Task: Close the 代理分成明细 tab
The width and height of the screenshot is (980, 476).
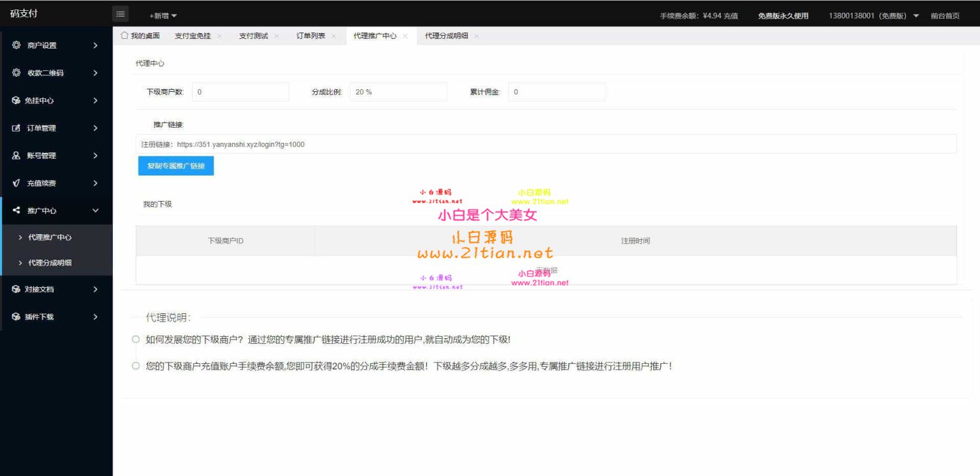Action: pos(477,36)
